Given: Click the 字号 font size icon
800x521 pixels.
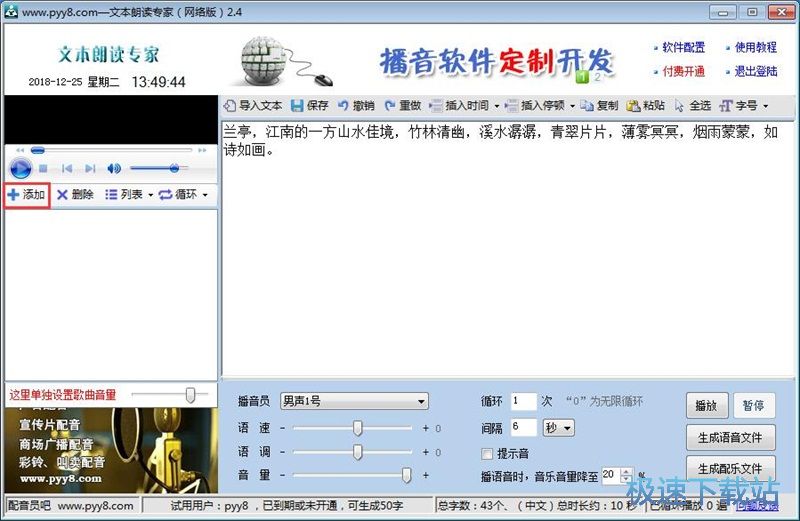Looking at the screenshot, I should (726, 106).
